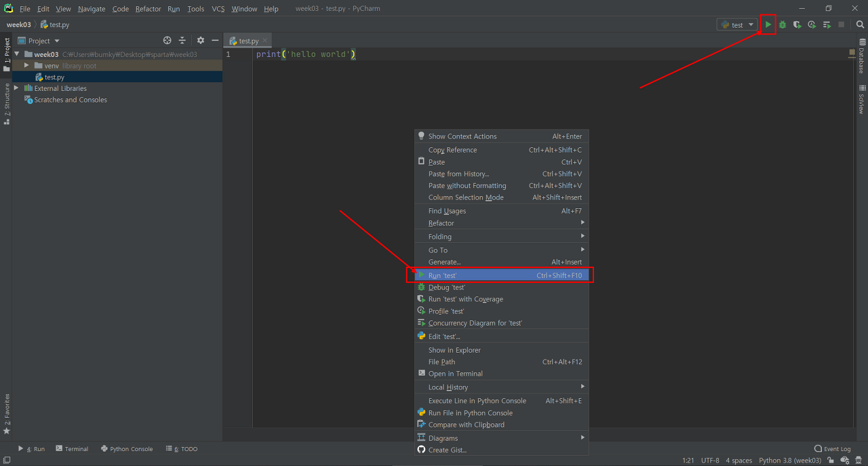Open the Refactor submenu in context menu
This screenshot has height=466, width=868.
click(x=502, y=223)
